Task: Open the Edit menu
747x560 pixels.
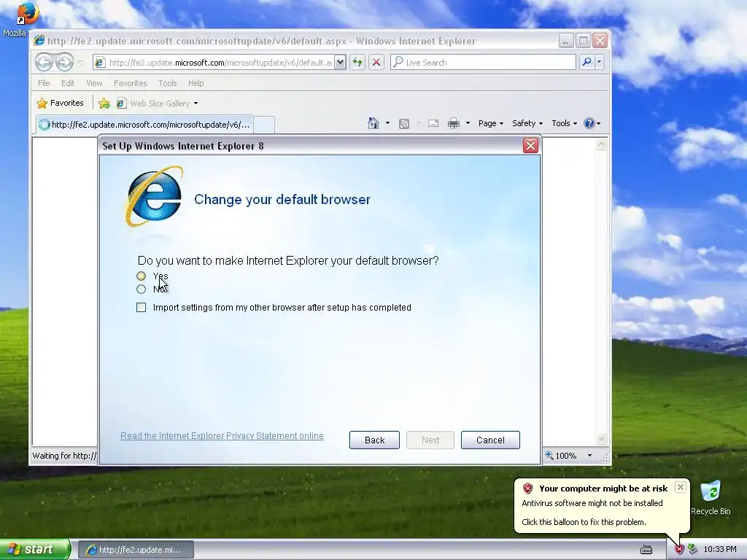Action: (68, 83)
